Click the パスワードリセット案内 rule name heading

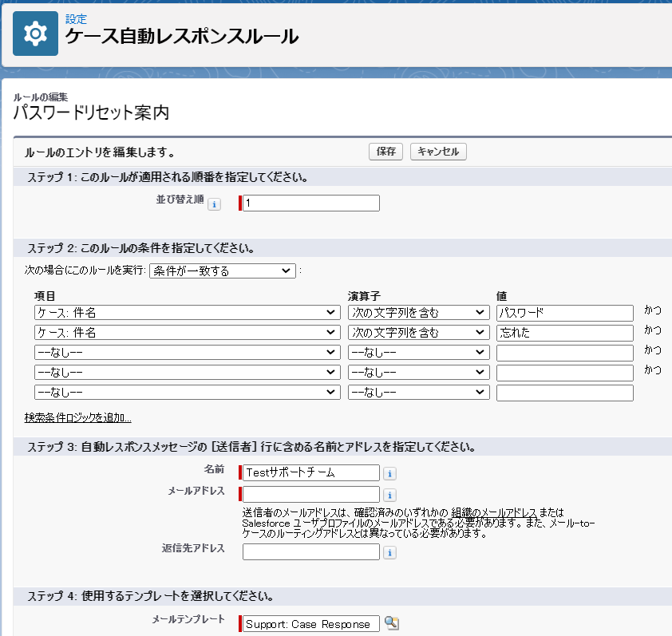click(91, 113)
